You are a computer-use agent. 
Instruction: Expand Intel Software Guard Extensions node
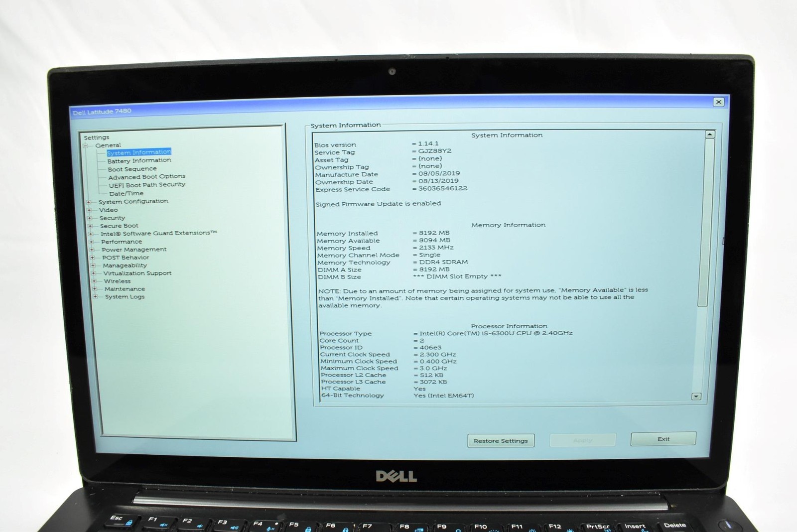pos(91,234)
